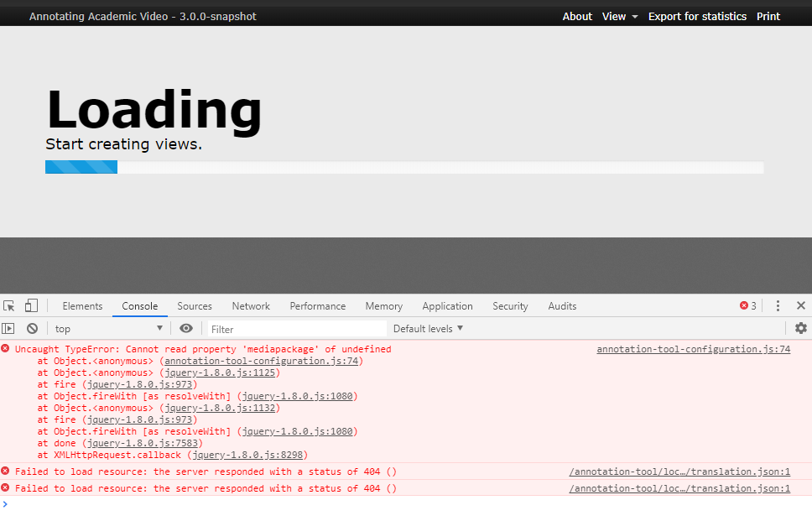Open the translation.json 404 resource link
Image resolution: width=812 pixels, height=521 pixels.
(680, 472)
